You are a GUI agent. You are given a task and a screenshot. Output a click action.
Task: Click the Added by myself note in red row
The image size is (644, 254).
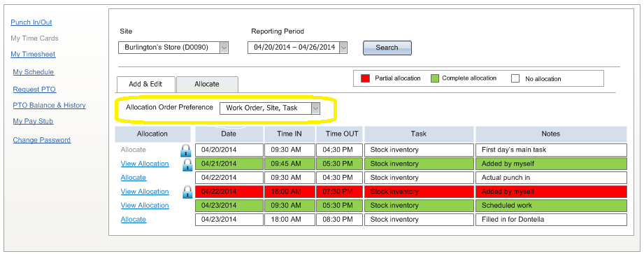[551, 192]
